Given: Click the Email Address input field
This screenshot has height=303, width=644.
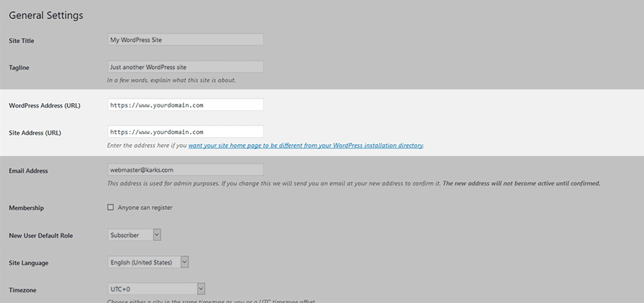Looking at the screenshot, I should coord(186,170).
